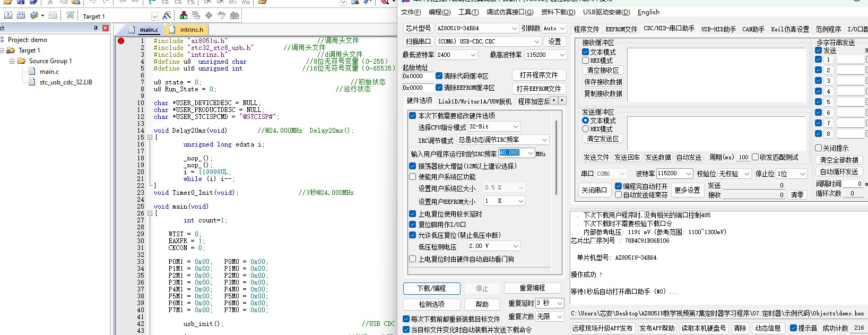Image resolution: width=868 pixels, height=335 pixels.
Task: Toggle 编程完自动打开 checkbox
Action: (619, 186)
